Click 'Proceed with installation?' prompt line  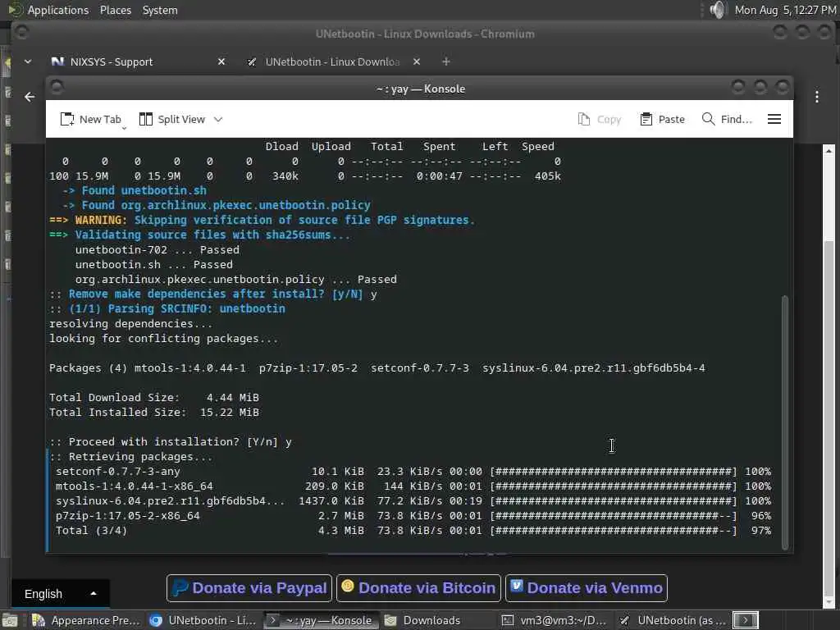[x=171, y=442]
